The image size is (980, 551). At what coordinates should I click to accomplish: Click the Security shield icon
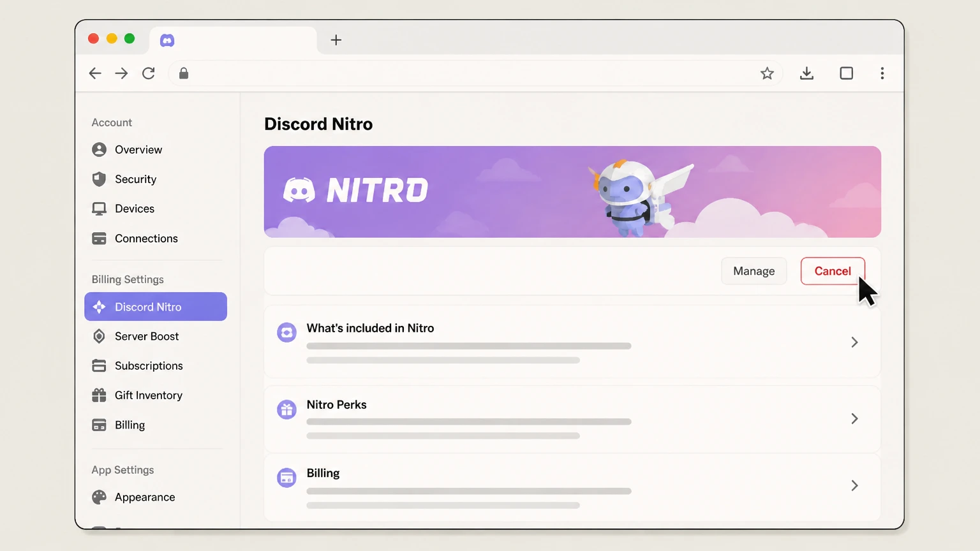[99, 179]
